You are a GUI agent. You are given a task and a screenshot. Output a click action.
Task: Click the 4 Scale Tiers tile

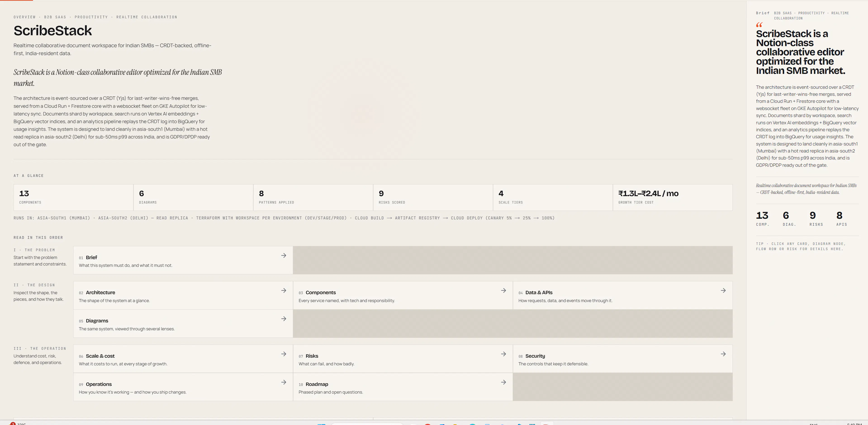pos(553,197)
